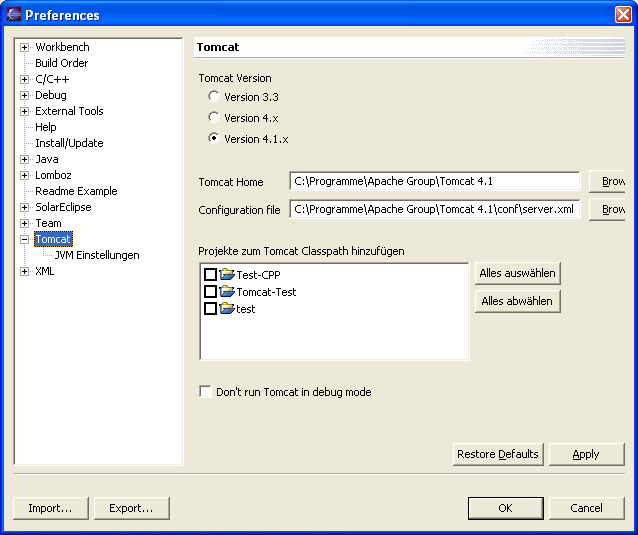Enable Don't run Tomcat in debug mode
638x535 pixels.
click(206, 392)
